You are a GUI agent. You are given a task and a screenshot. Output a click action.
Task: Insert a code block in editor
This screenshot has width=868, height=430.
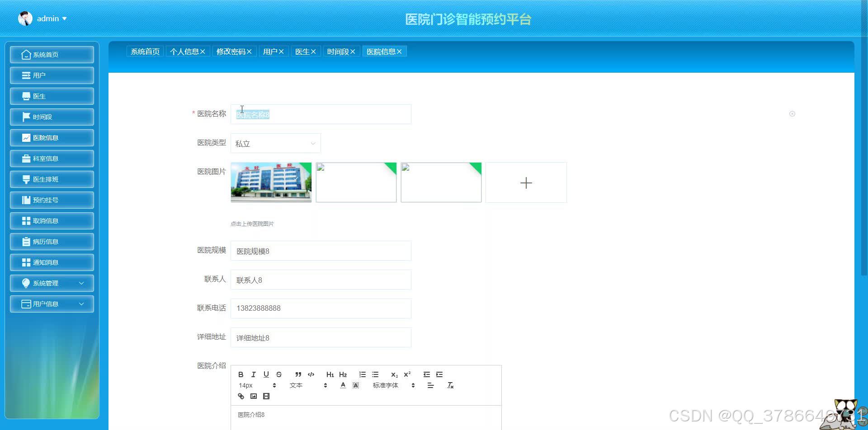311,374
